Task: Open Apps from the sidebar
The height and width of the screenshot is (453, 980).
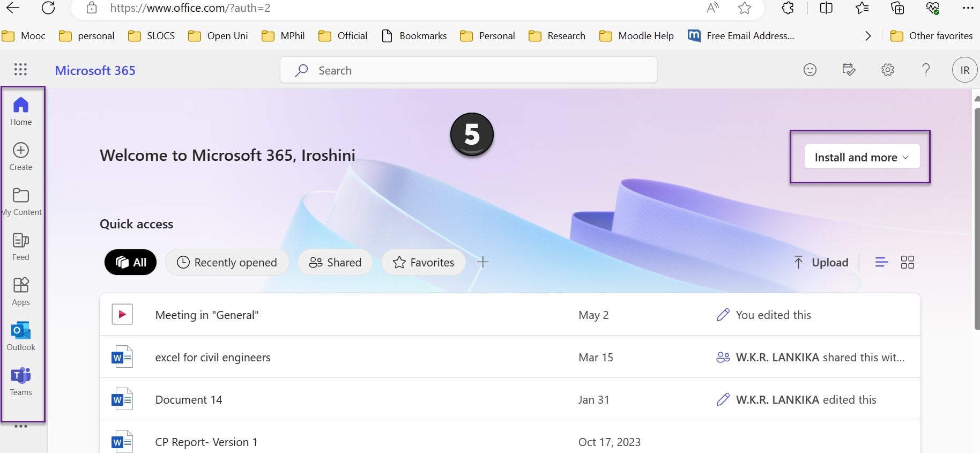Action: point(21,292)
